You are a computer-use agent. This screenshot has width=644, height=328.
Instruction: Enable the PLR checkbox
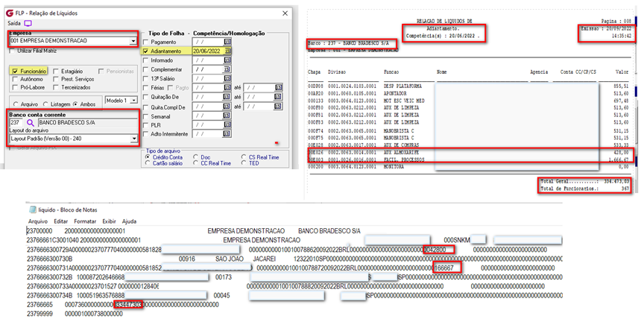tap(146, 125)
